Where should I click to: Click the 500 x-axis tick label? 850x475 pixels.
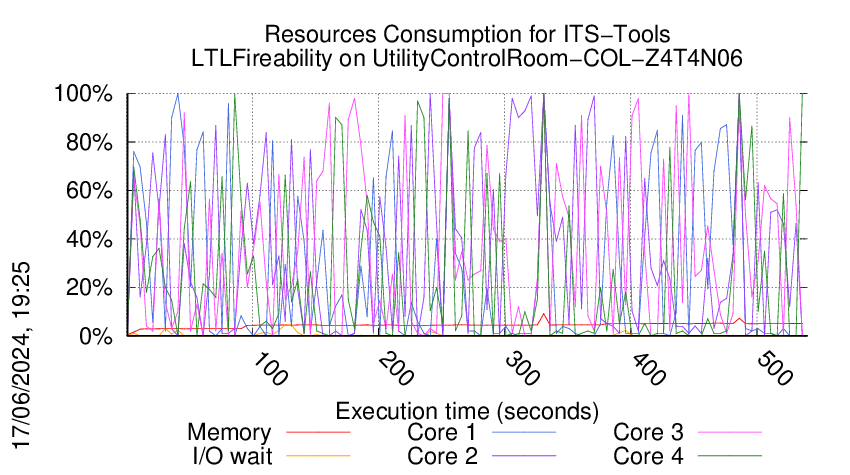(775, 369)
